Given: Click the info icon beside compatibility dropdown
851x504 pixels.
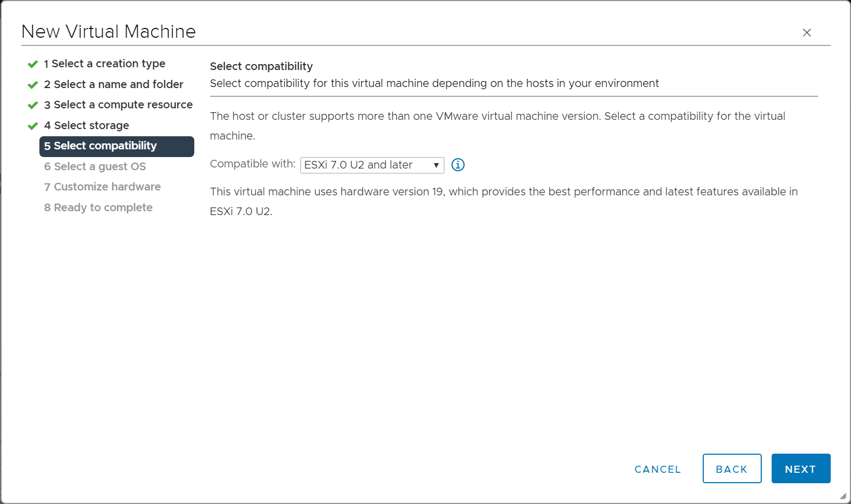Looking at the screenshot, I should [458, 165].
